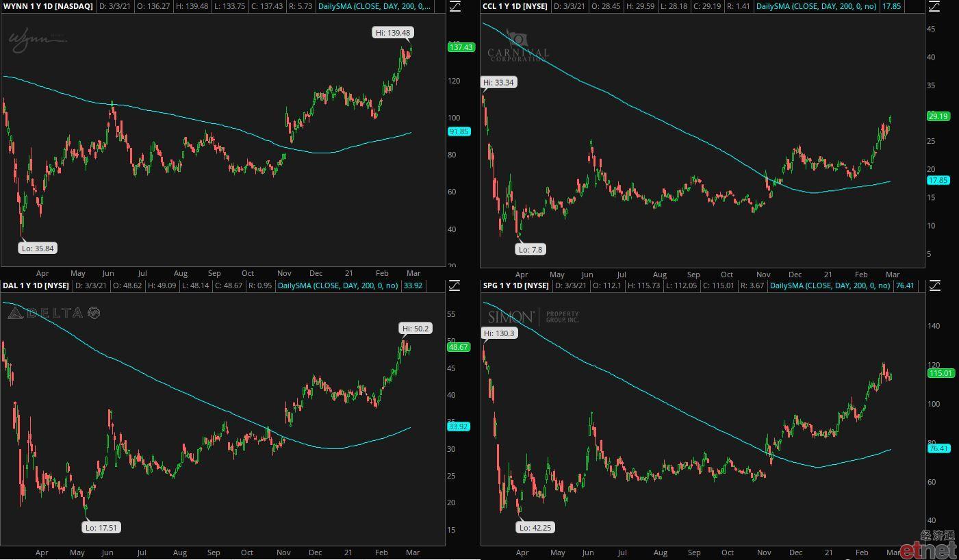
Task: Click the "Aug" label on the DAL time axis
Action: click(x=179, y=552)
